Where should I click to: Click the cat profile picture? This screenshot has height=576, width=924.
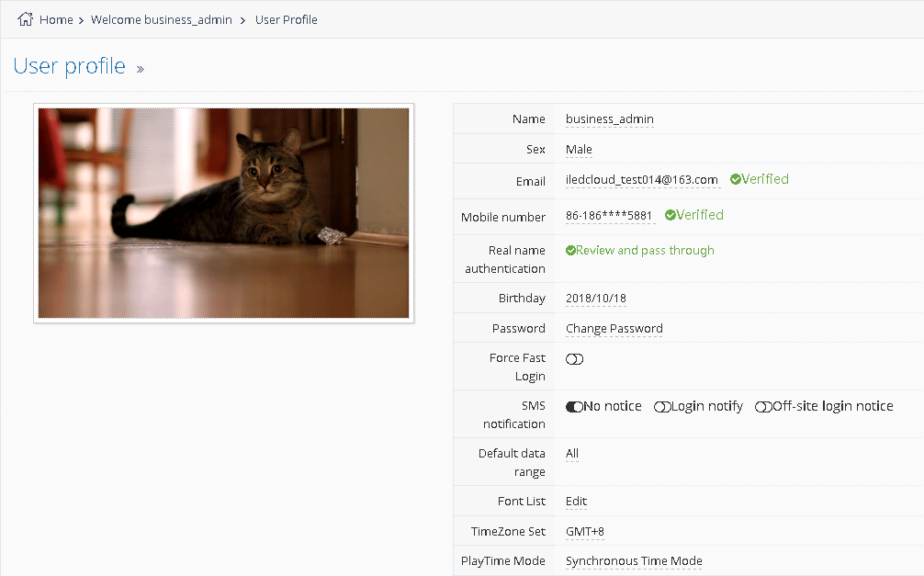tap(224, 213)
